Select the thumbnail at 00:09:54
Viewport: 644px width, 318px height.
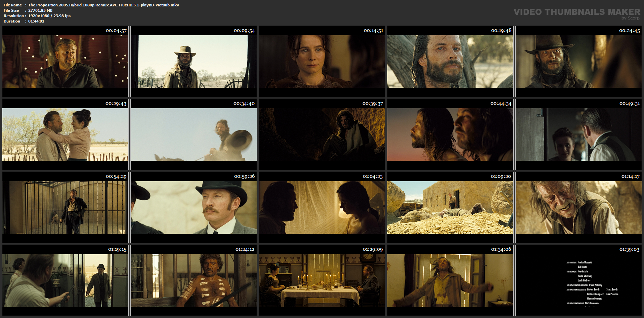[194, 62]
